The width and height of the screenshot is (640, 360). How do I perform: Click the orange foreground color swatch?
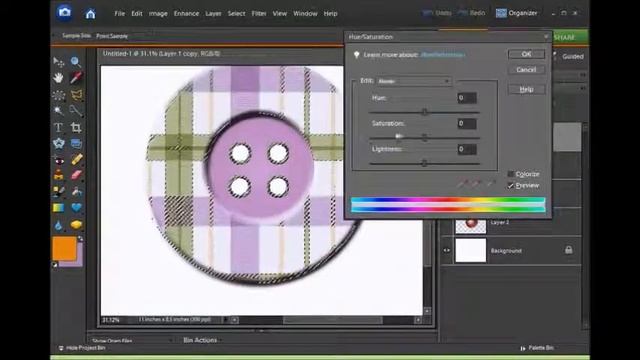(64, 248)
